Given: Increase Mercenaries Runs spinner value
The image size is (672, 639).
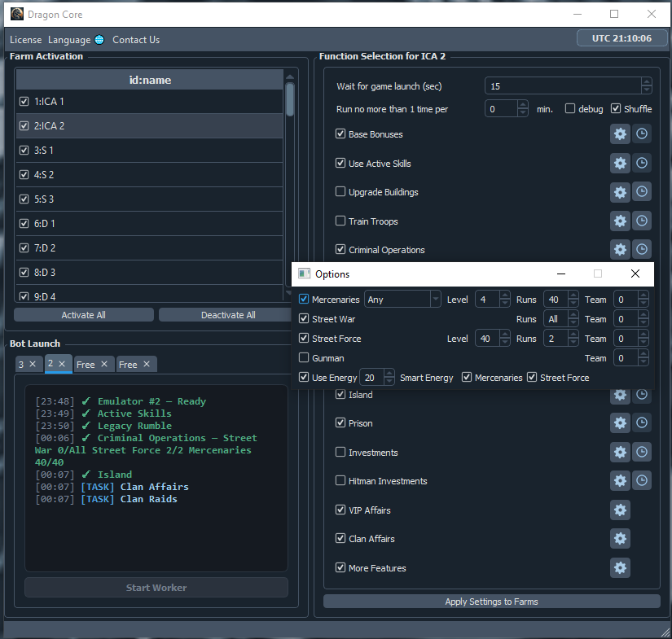Looking at the screenshot, I should [x=573, y=295].
